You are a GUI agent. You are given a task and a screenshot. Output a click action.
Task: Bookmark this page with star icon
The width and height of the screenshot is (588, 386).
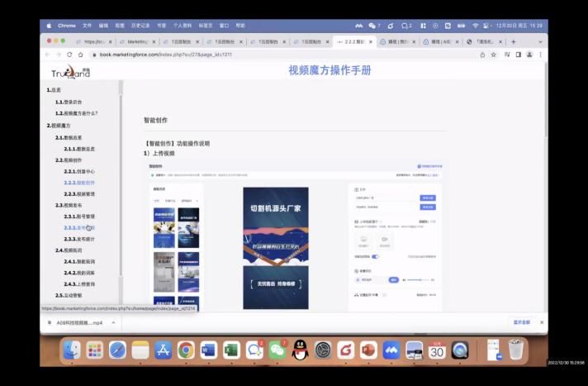[x=495, y=55]
